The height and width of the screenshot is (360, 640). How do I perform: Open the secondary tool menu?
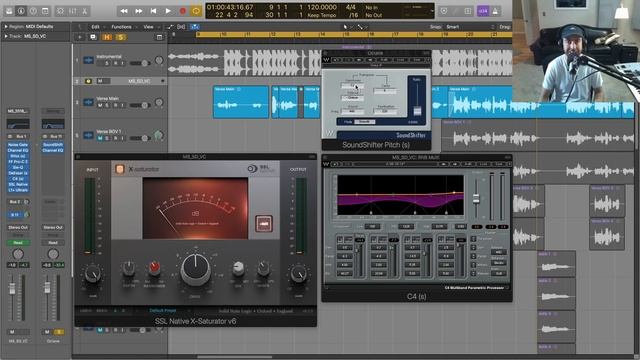point(361,27)
